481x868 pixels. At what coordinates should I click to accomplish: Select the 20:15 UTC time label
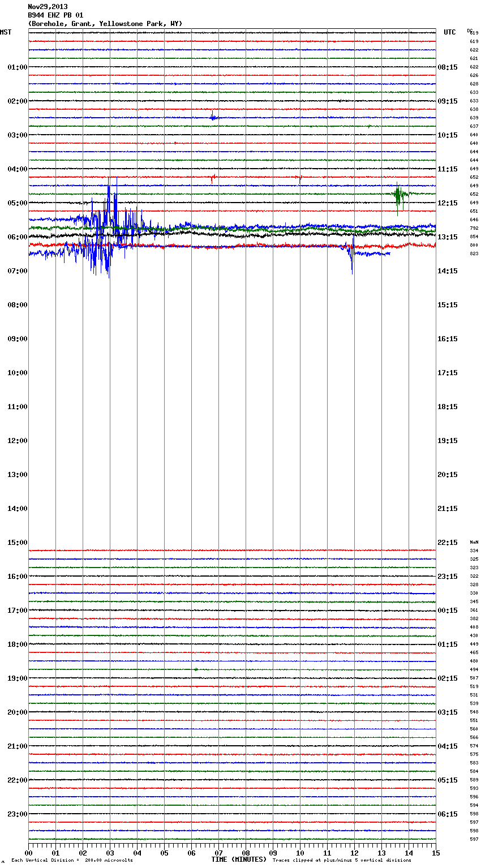tap(448, 475)
